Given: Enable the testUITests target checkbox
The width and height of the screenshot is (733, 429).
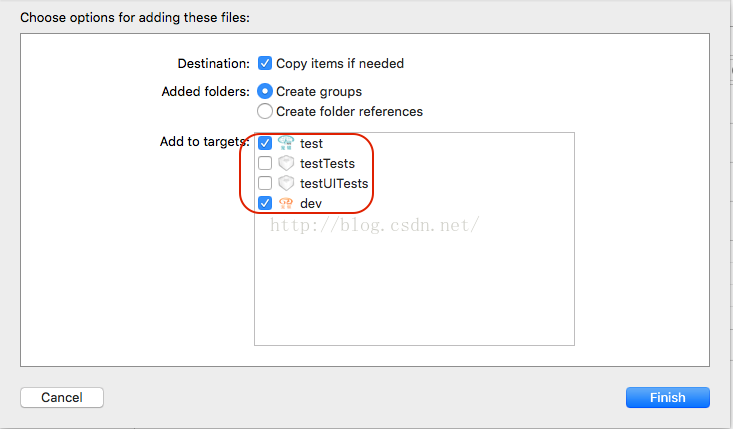Looking at the screenshot, I should [x=265, y=183].
